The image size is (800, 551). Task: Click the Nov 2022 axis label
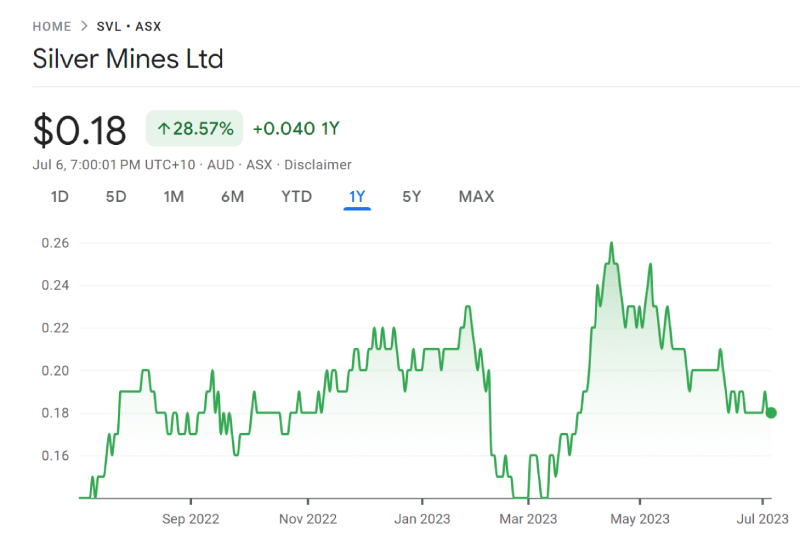tap(308, 519)
